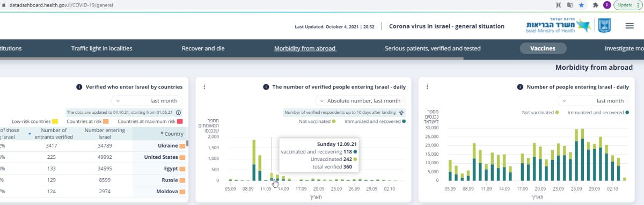Info icon beside Verified who enter Israel by countries
Viewport: 644px width, 205px height.
point(79,87)
